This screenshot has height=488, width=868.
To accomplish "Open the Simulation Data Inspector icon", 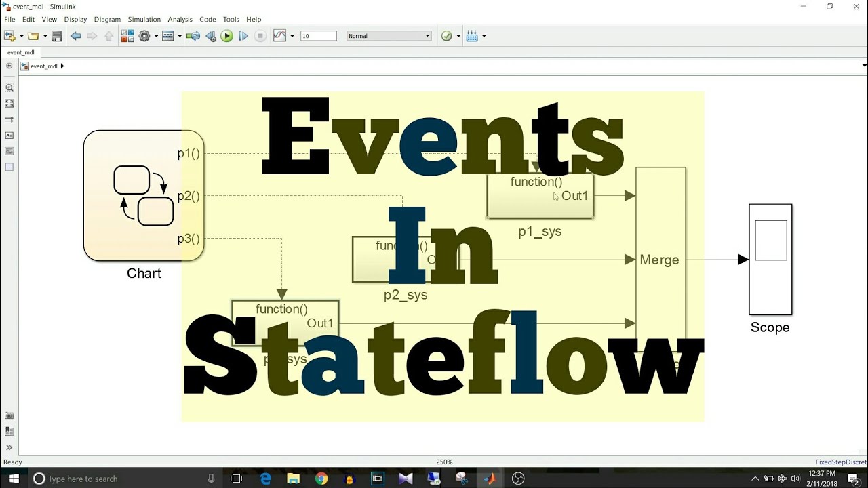I will (280, 36).
